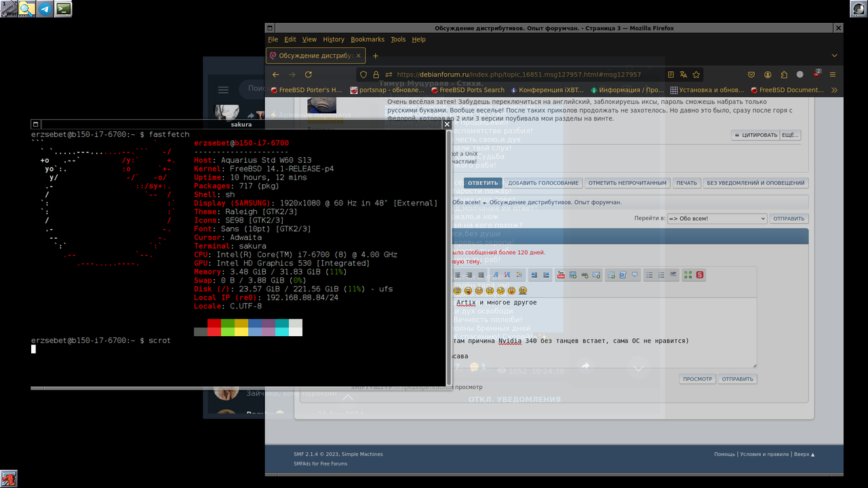The width and height of the screenshot is (868, 488).
Task: Insert numbered list in editor
Action: 661,274
